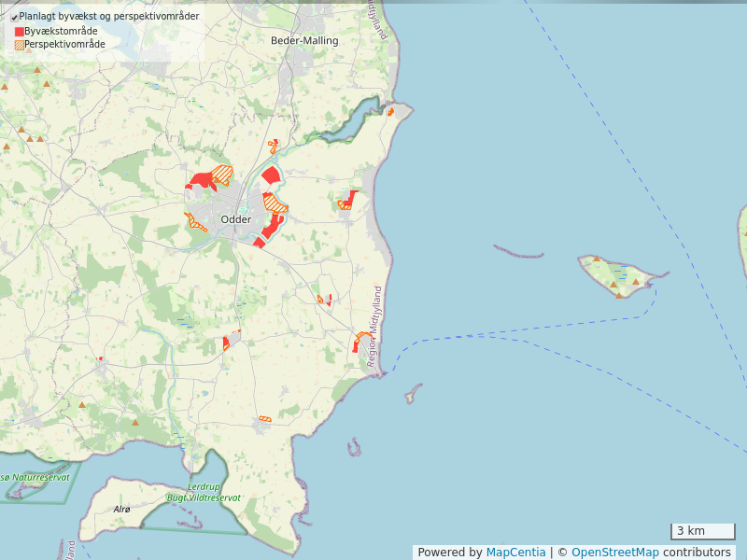Click the 3 km scale bar
Viewport: 747px width, 560px height.
pos(702,531)
